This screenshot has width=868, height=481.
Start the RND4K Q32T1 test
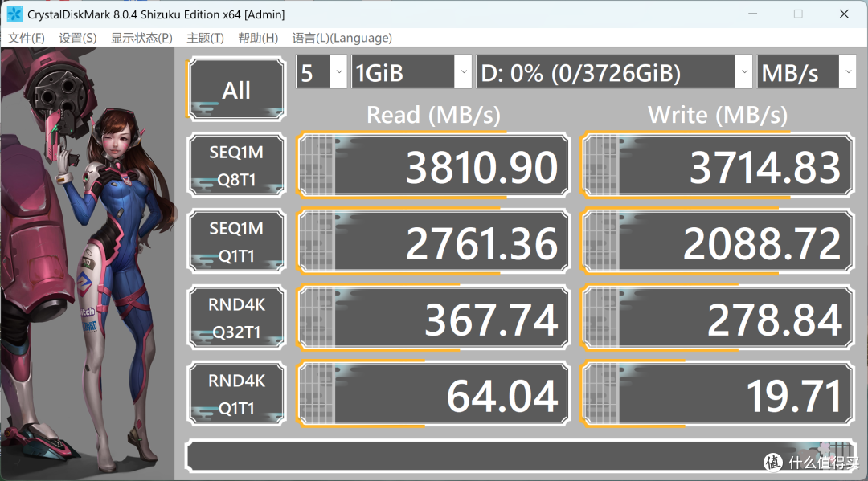[x=236, y=318]
